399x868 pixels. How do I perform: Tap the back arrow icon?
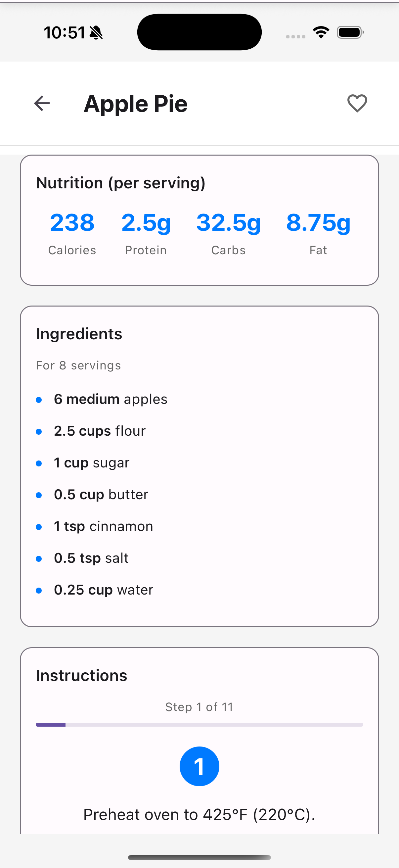tap(42, 103)
